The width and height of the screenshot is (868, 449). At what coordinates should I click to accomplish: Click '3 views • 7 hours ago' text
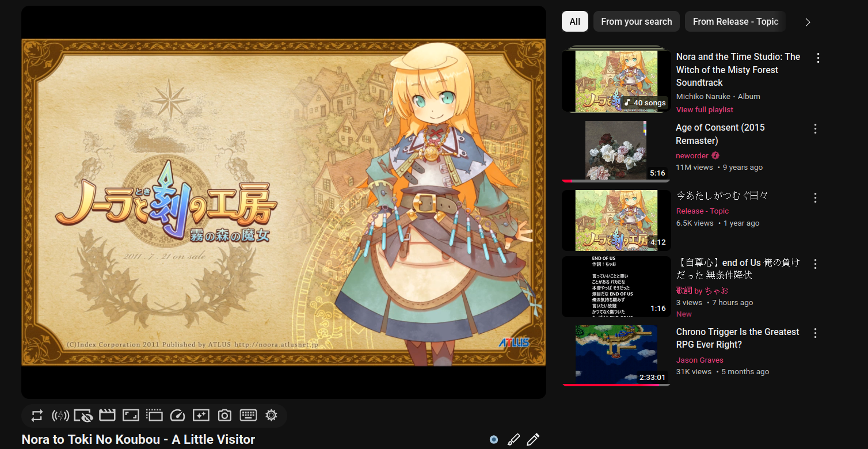click(x=714, y=303)
